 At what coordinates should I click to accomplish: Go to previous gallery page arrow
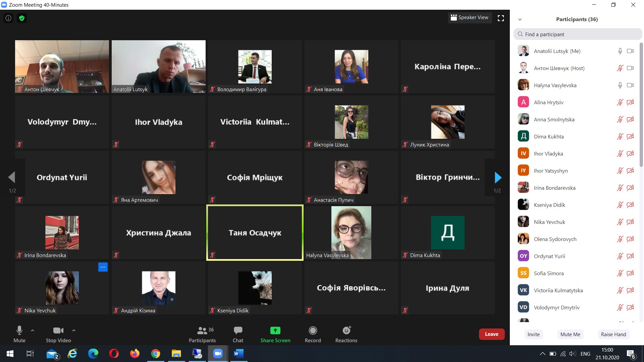(12, 177)
